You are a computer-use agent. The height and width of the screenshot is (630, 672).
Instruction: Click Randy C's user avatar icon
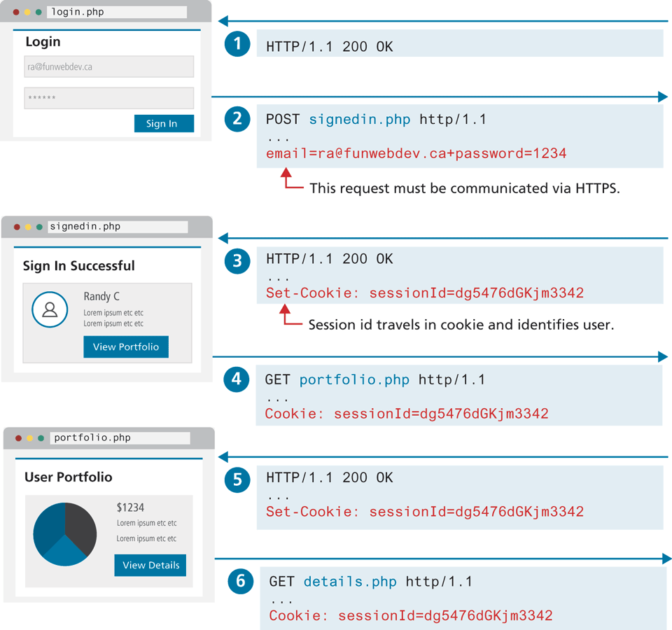(x=50, y=309)
